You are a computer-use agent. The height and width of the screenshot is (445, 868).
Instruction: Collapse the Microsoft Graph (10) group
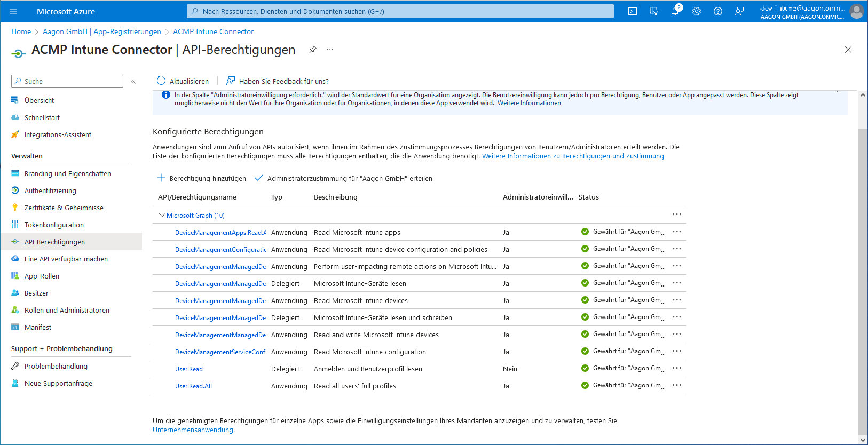tap(162, 216)
